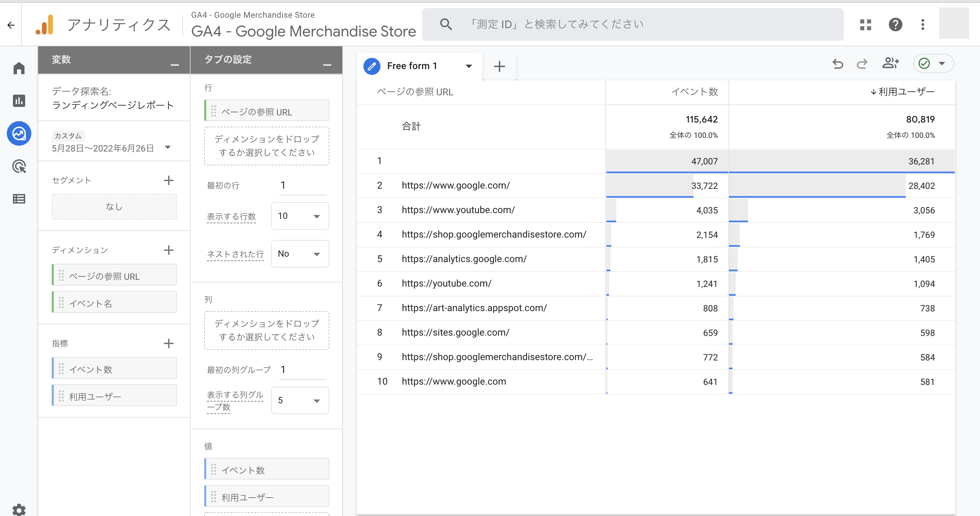The image size is (980, 516).
Task: Expand the date range dropdown
Action: [x=168, y=147]
